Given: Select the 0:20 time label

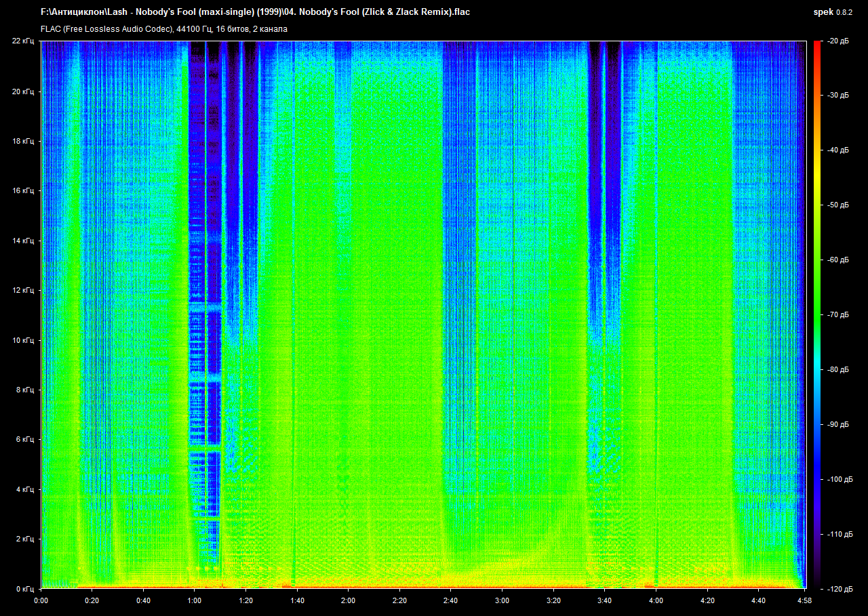Looking at the screenshot, I should click(x=92, y=600).
